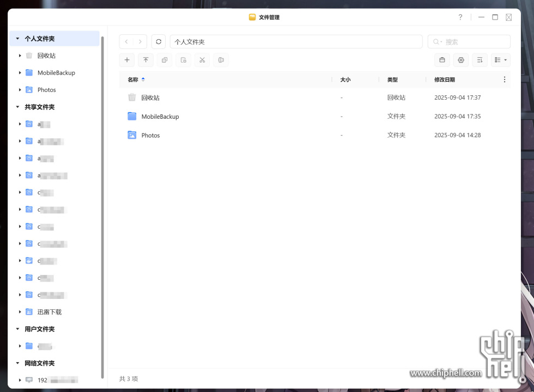Sort by the 名称 column header
This screenshot has width=534, height=392.
point(133,79)
